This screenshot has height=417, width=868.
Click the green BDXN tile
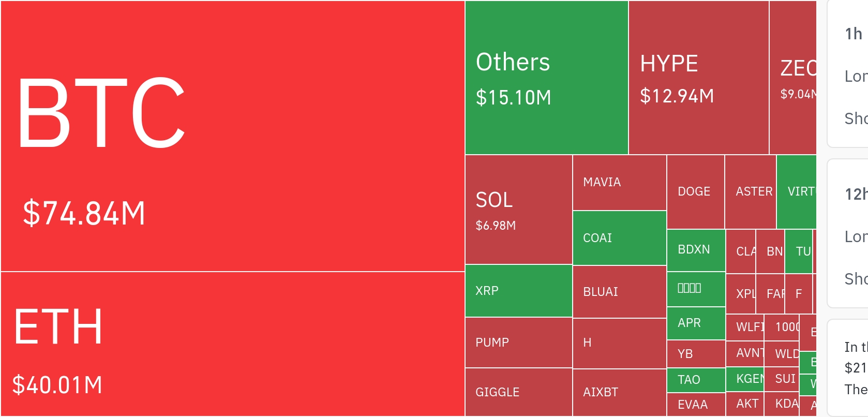click(x=696, y=250)
